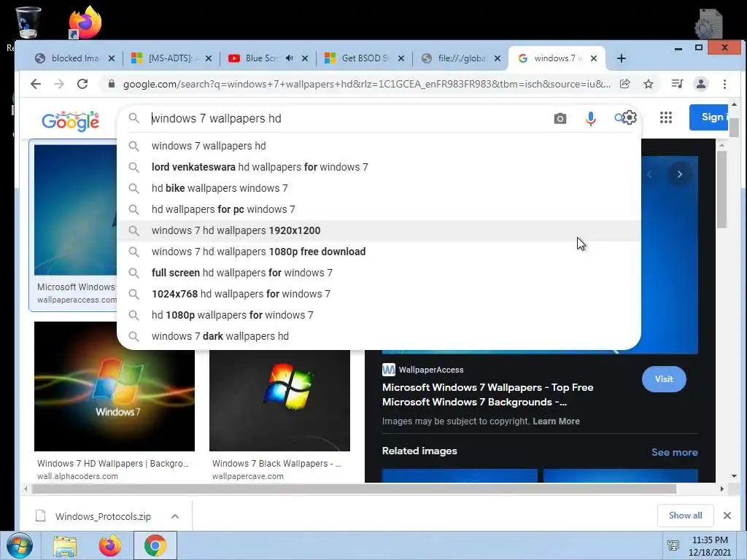The width and height of the screenshot is (747, 560).
Task: Click the Google logo
Action: coord(71,121)
